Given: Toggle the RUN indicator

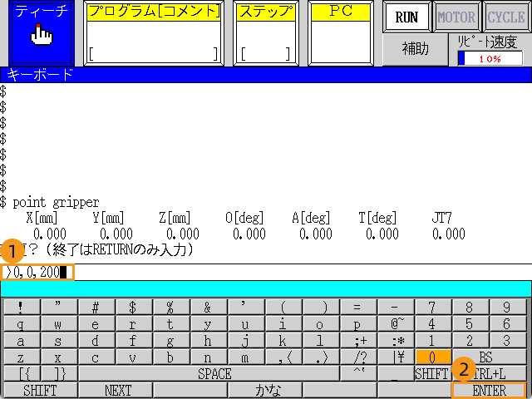Looking at the screenshot, I should (x=406, y=17).
